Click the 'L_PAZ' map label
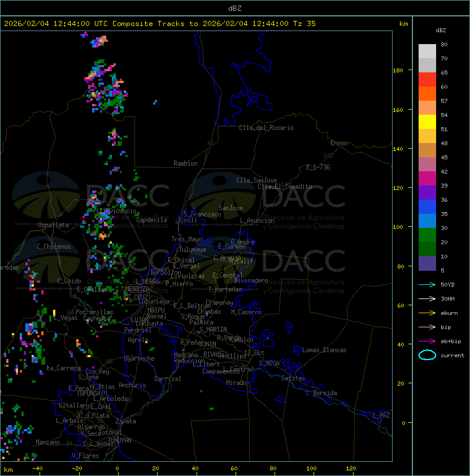470x476 pixels. point(381,416)
